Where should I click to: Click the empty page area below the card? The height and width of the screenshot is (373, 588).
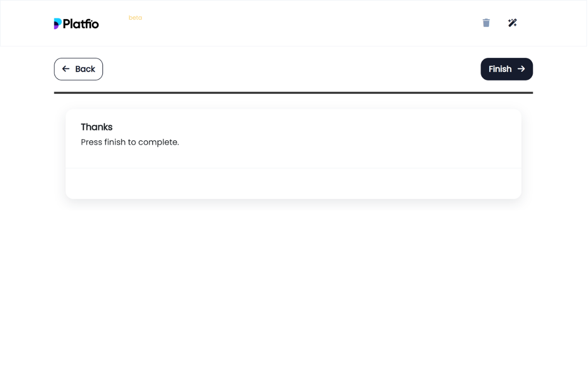pyautogui.click(x=293, y=287)
